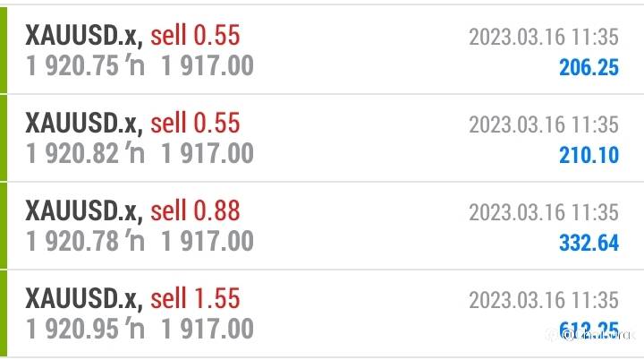
Task: Click the red 'sell 1.55' label
Action: click(x=195, y=298)
